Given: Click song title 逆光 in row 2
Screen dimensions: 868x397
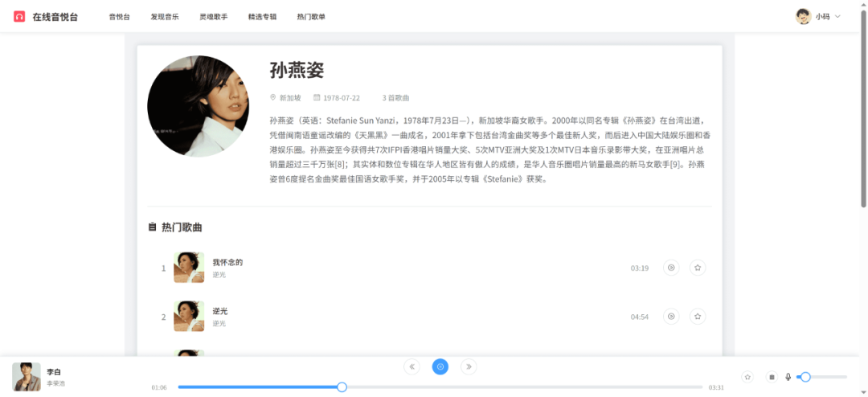Looking at the screenshot, I should click(219, 311).
